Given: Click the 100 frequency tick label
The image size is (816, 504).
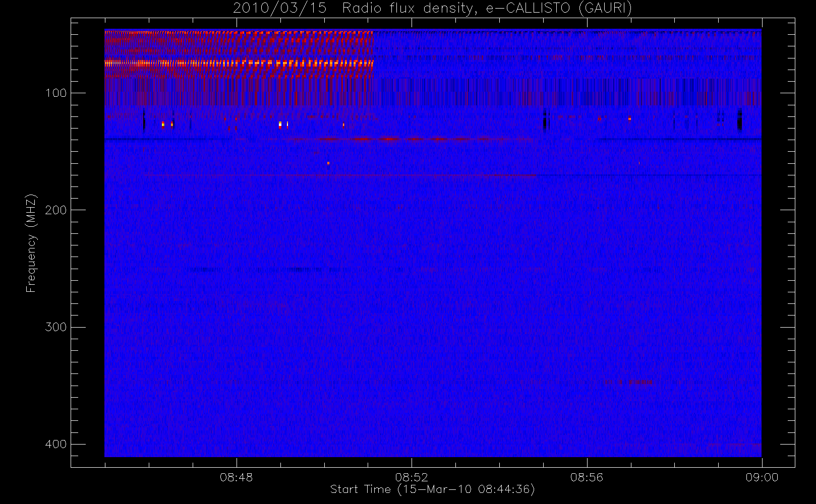Looking at the screenshot, I should (56, 93).
